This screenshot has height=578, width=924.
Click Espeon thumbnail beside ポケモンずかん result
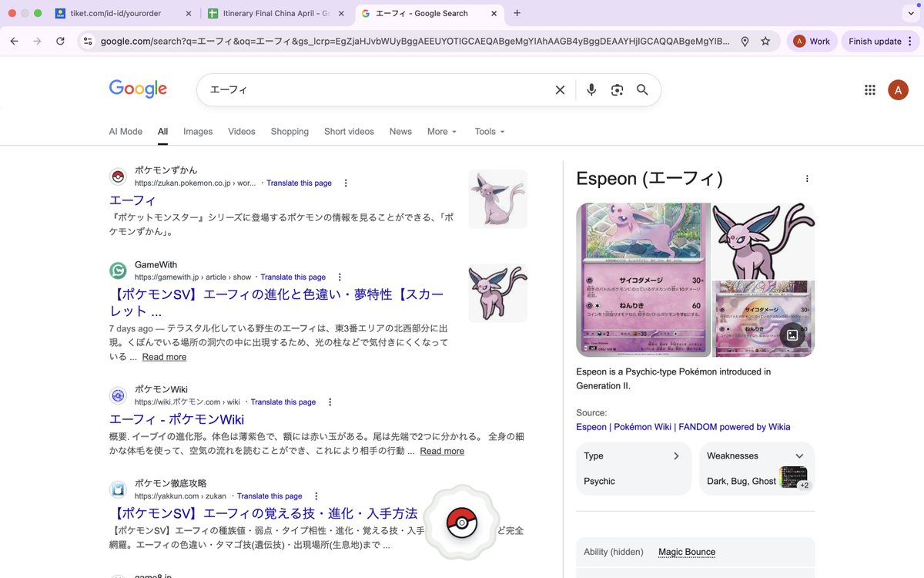tap(498, 199)
